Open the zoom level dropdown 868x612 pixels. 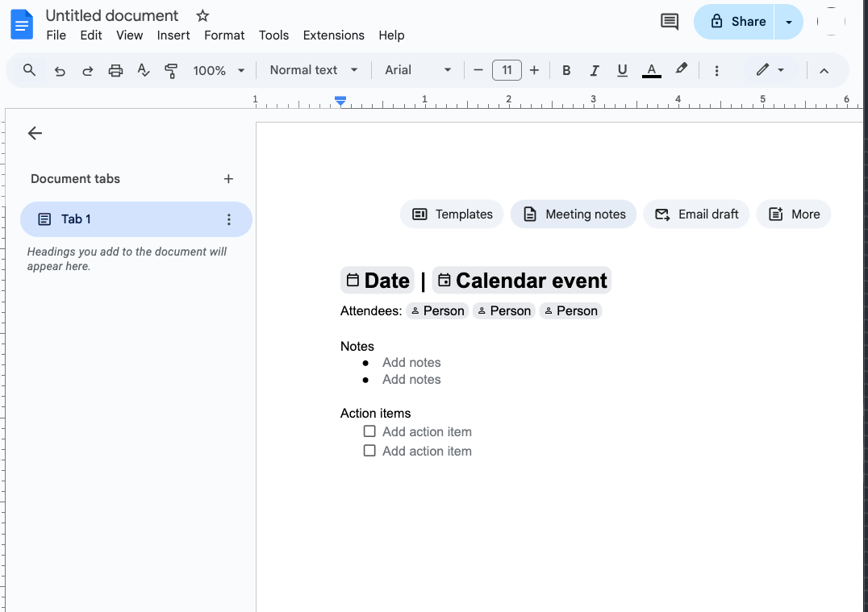tap(216, 70)
